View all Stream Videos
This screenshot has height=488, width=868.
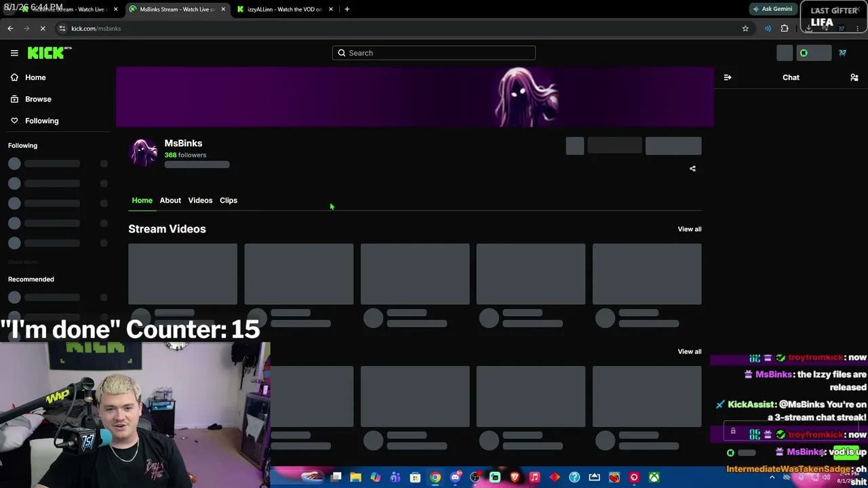click(x=690, y=229)
